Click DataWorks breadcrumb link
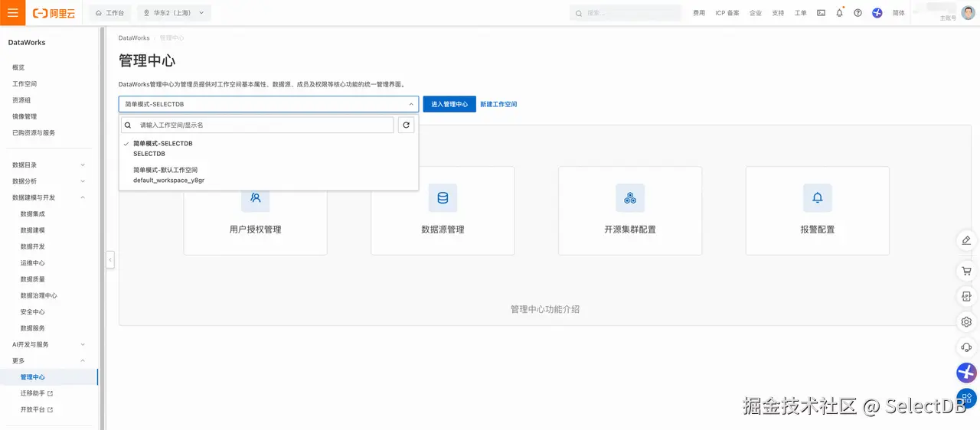 (134, 37)
